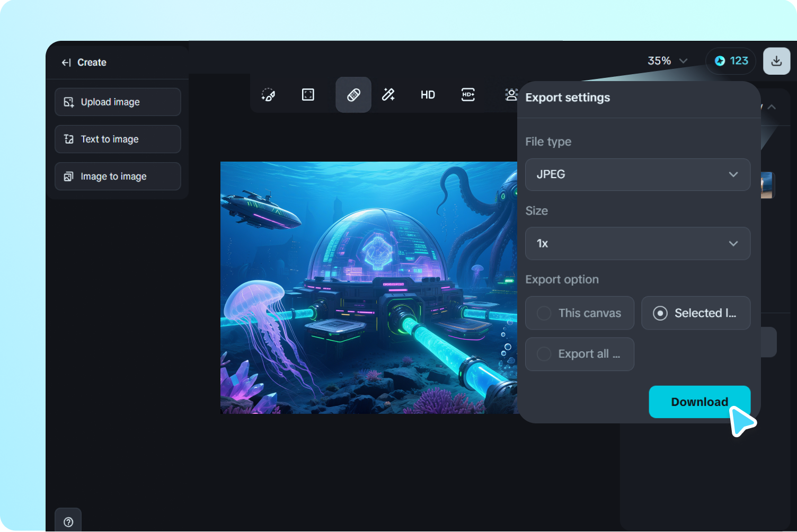The height and width of the screenshot is (532, 797).
Task: Click the Download button
Action: [699, 402]
